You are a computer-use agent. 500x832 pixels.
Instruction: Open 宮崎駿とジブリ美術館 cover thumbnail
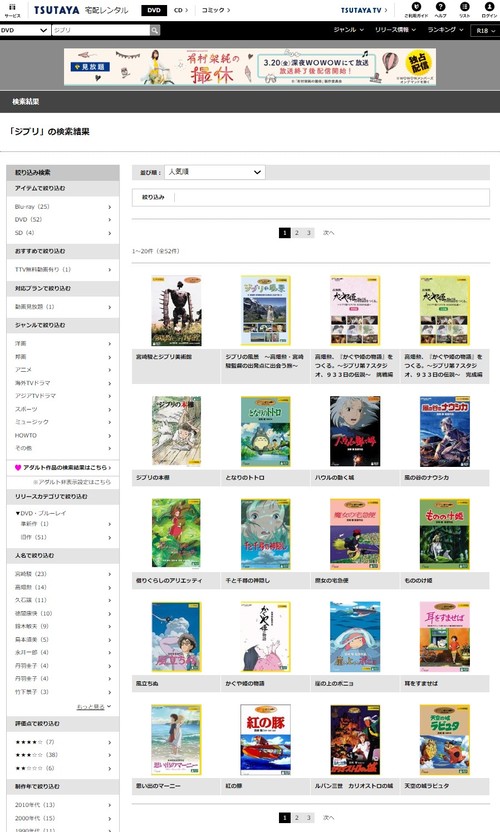pyautogui.click(x=176, y=310)
